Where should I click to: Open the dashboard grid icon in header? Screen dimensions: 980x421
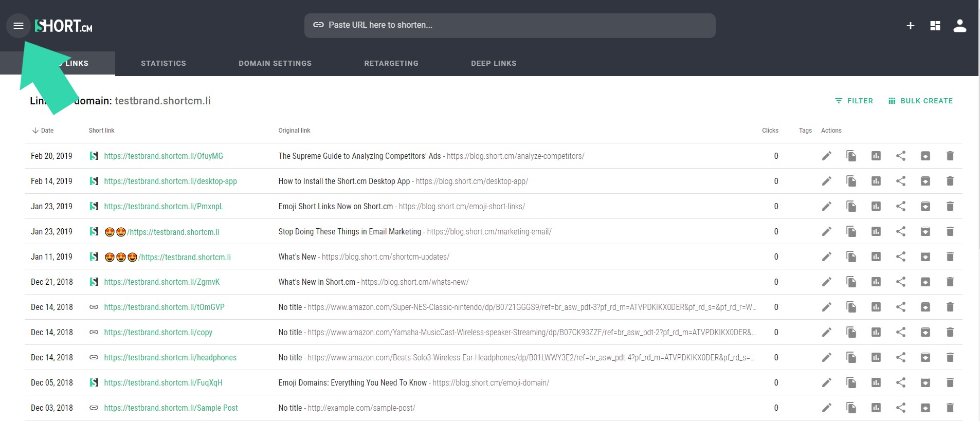[x=935, y=26]
